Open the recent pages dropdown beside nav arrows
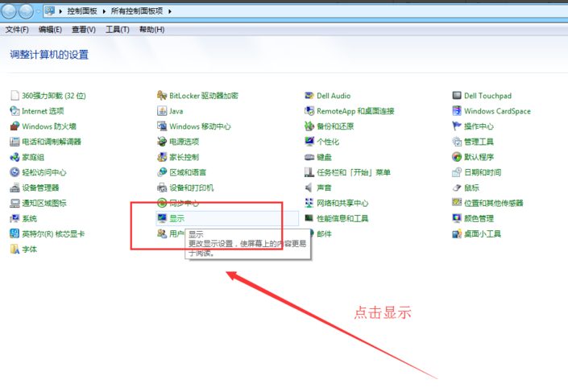 (38, 12)
